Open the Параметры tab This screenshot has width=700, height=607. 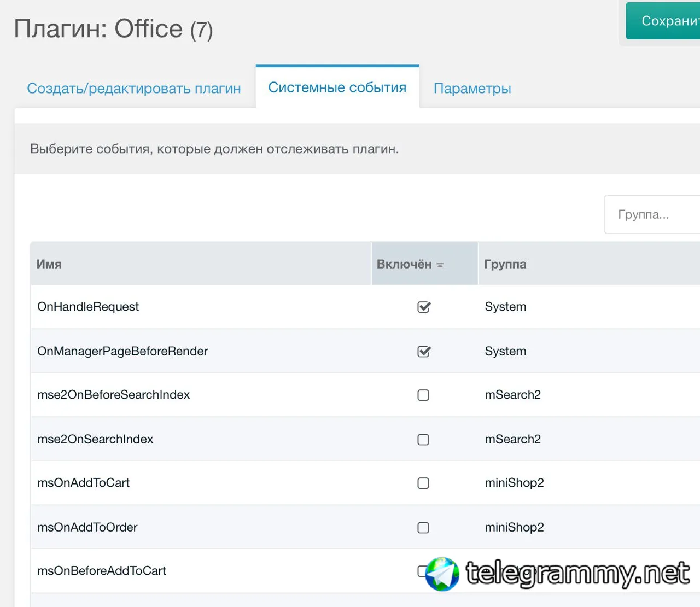pyautogui.click(x=472, y=88)
